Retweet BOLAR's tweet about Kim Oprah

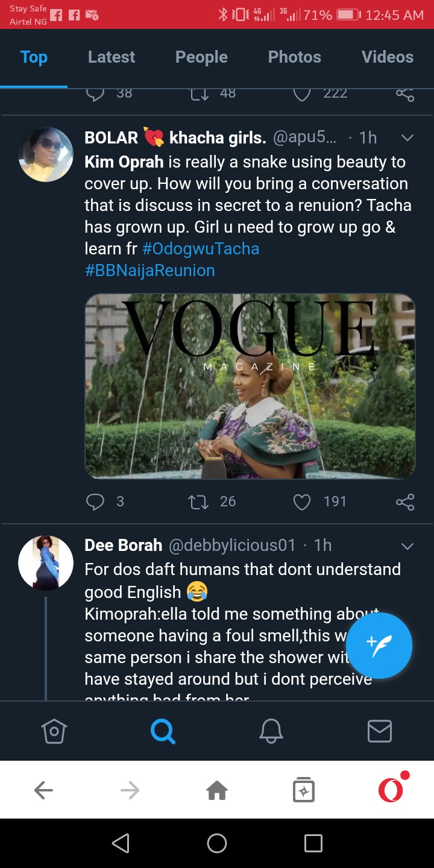pos(198,502)
